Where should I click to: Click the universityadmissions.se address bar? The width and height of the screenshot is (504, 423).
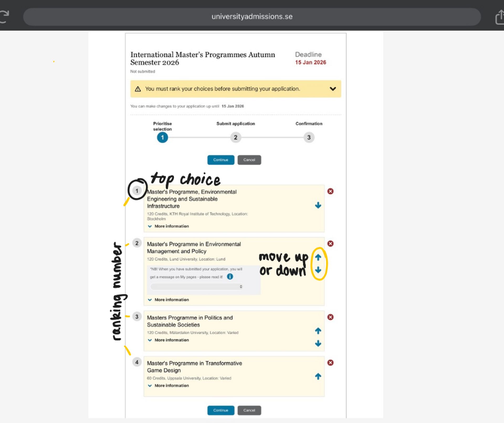[x=252, y=16]
